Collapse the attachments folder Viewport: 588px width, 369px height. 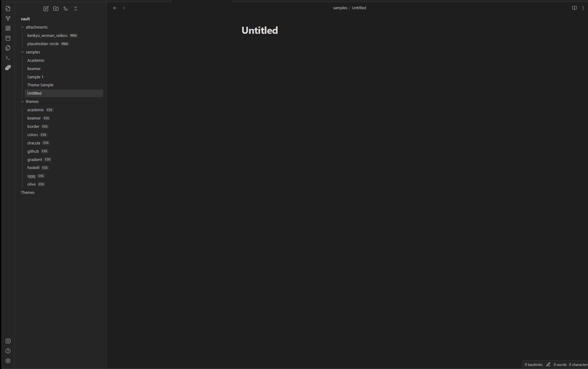[x=22, y=27]
